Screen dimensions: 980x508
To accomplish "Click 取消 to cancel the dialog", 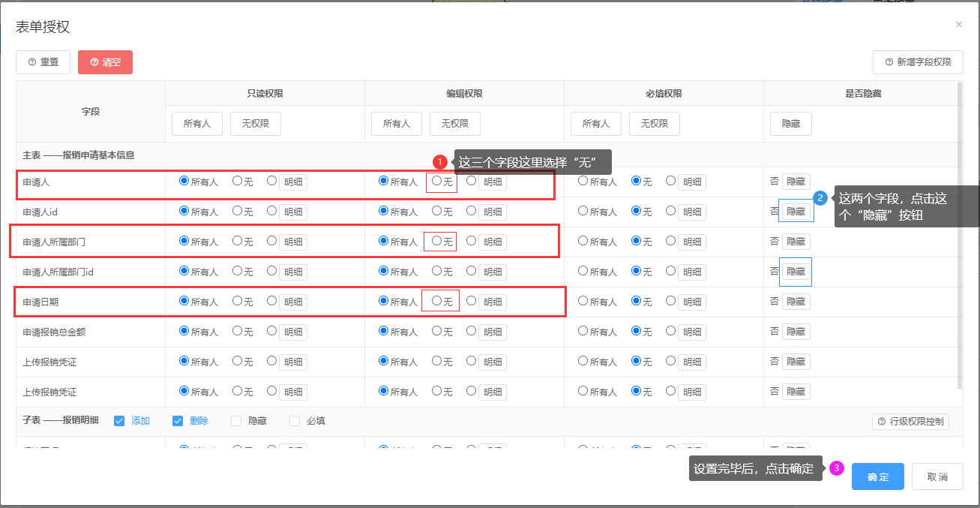I will 937,476.
